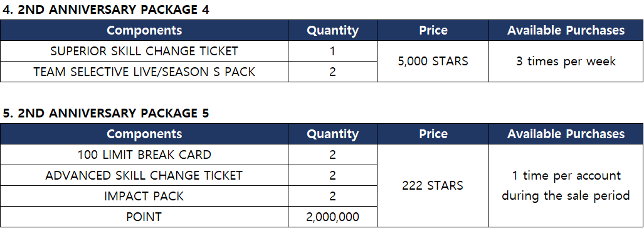Click the 3 times per week cell

566,62
